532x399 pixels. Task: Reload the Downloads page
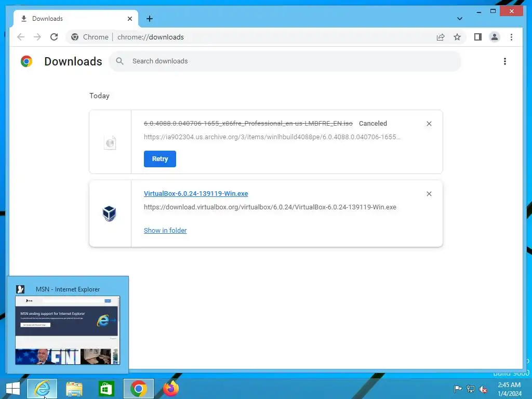54,37
